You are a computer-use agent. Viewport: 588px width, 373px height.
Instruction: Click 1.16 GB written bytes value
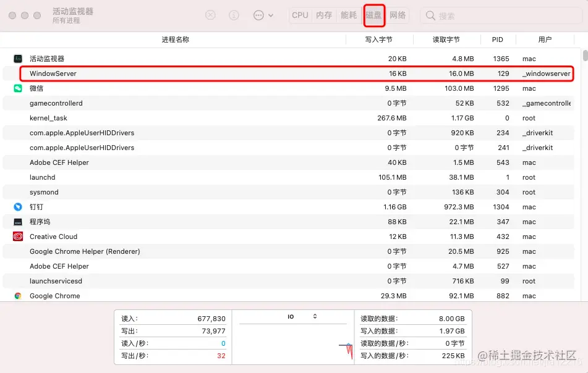395,207
